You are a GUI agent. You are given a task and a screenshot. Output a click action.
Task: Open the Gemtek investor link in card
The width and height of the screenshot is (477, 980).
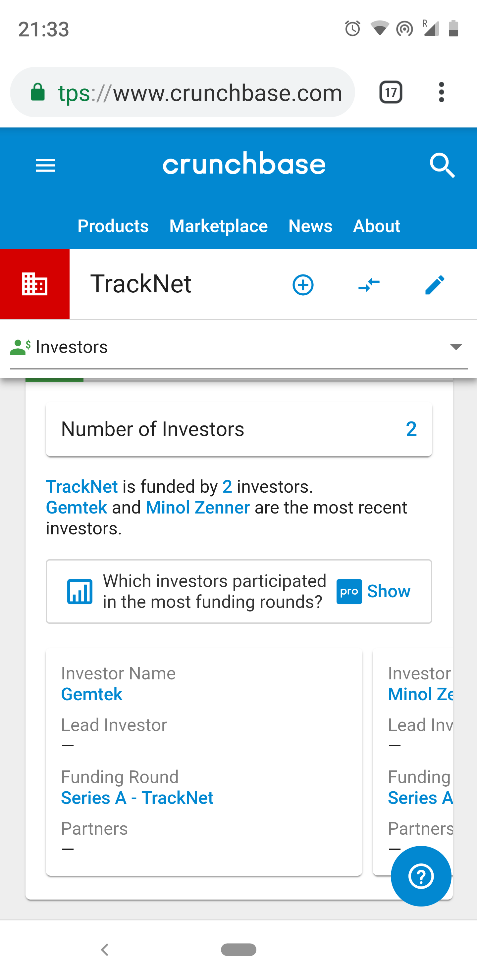point(92,694)
